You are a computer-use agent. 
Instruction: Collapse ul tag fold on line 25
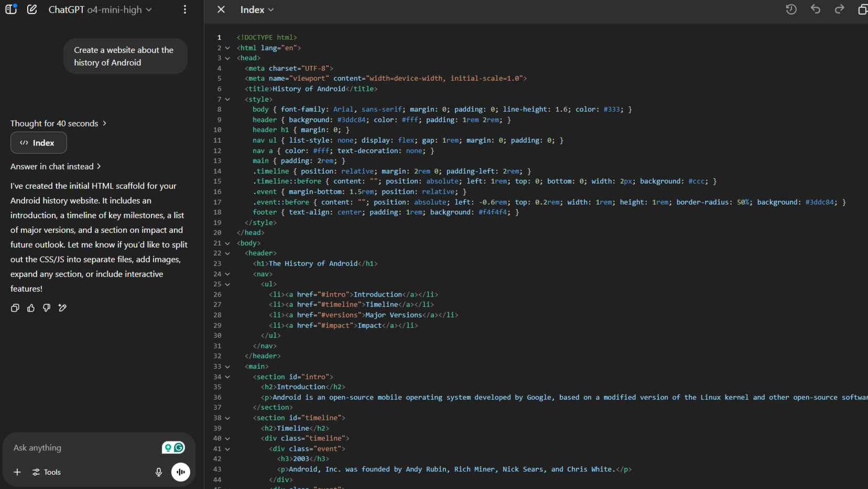point(227,284)
